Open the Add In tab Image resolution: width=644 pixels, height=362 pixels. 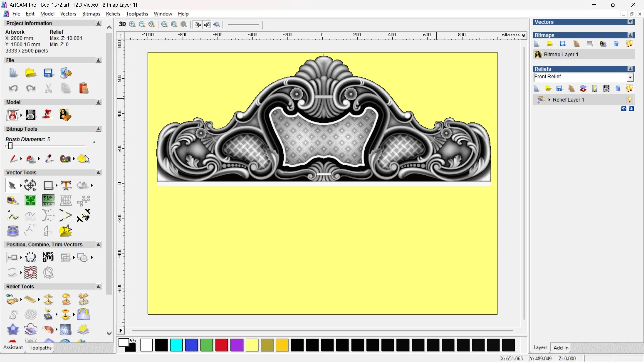[561, 348]
